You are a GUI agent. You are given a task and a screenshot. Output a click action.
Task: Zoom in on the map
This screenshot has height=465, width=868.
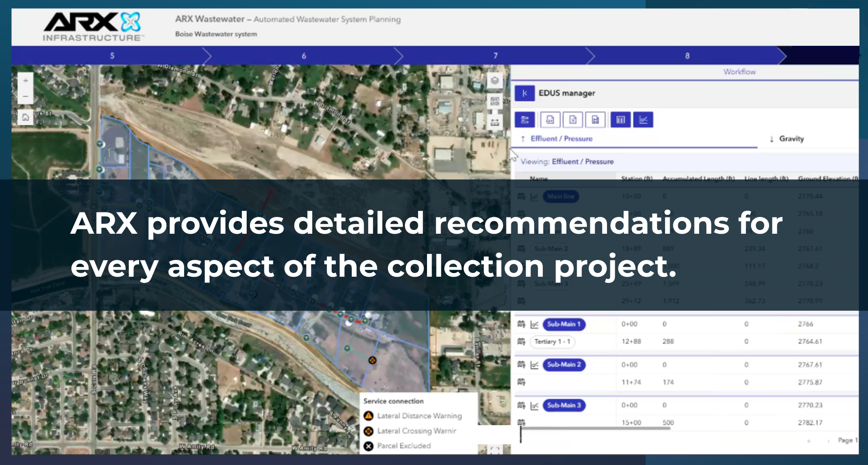[x=25, y=81]
